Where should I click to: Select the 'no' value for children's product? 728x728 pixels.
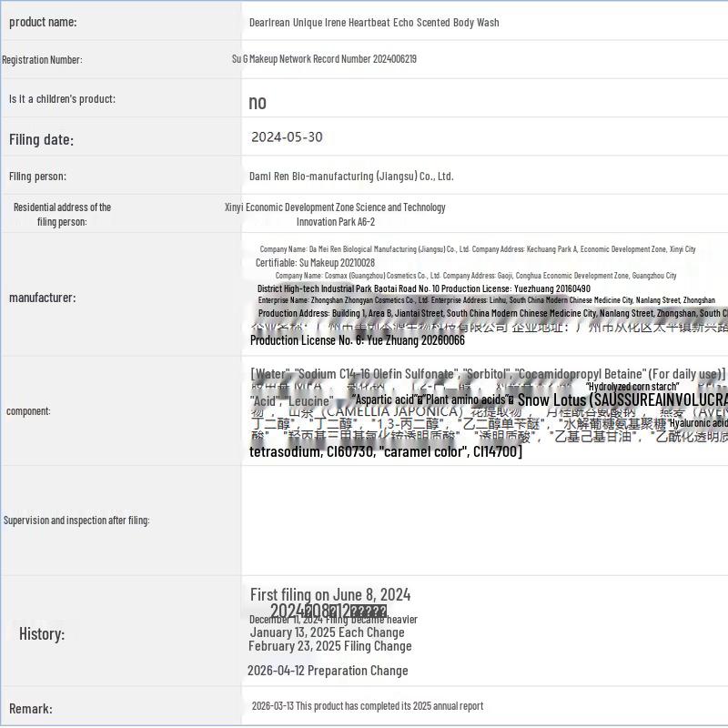pyautogui.click(x=258, y=102)
